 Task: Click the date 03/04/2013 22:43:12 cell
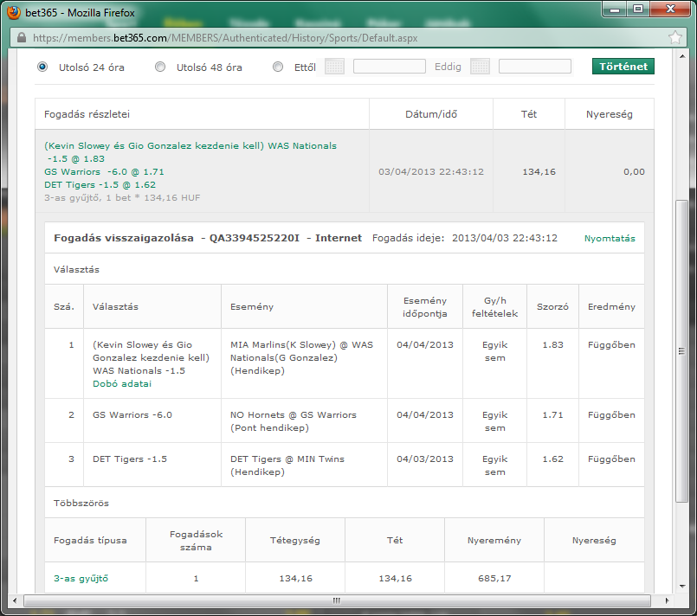[430, 172]
